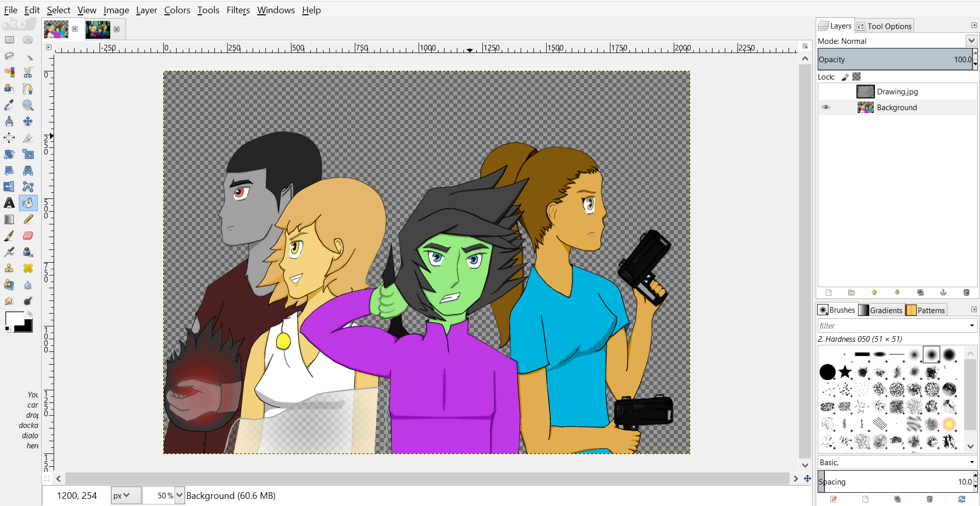Open the Brushes dock configuration menu arrow
The height and width of the screenshot is (506, 980).
(974, 309)
